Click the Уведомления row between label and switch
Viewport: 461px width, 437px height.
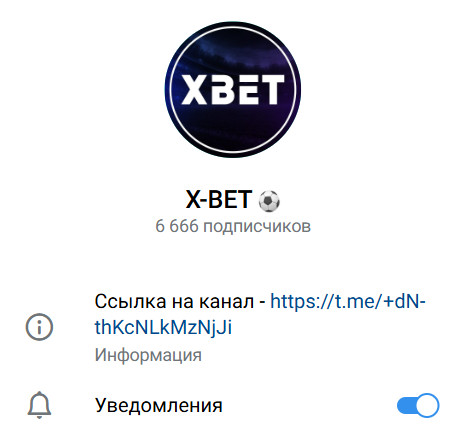click(x=309, y=405)
